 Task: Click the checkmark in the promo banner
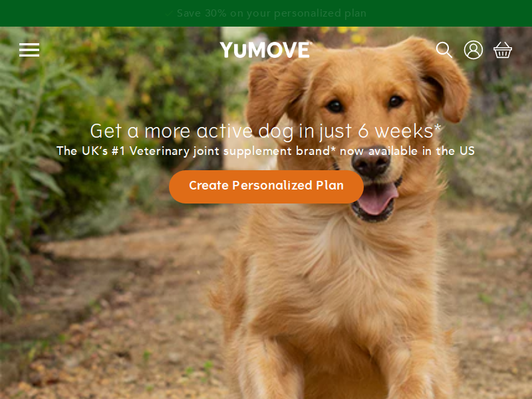pyautogui.click(x=169, y=13)
